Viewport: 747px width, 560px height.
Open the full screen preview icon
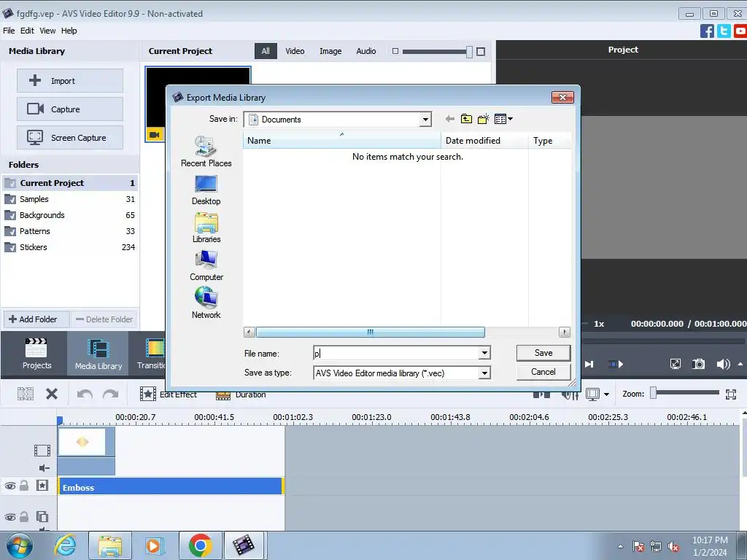[675, 365]
